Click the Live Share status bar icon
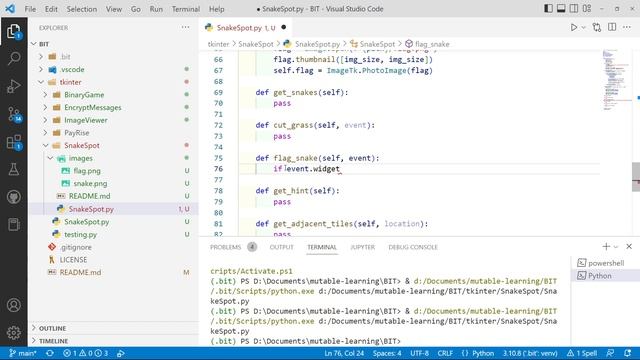This screenshot has width=640, height=360. tap(121, 353)
